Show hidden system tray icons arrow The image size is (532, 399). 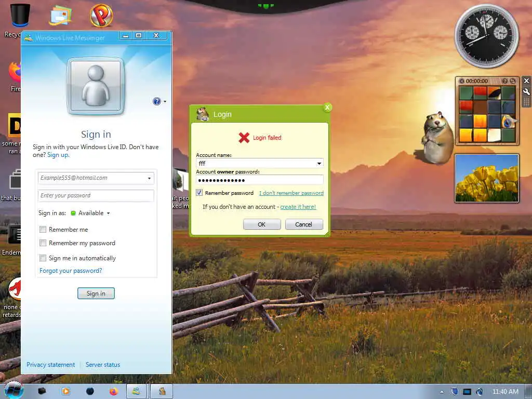pos(442,392)
